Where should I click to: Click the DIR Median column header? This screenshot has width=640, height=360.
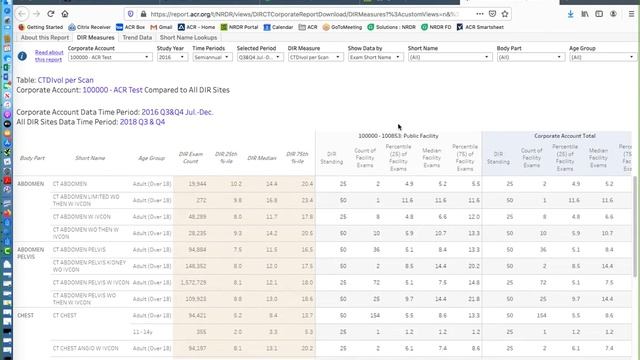click(x=262, y=158)
